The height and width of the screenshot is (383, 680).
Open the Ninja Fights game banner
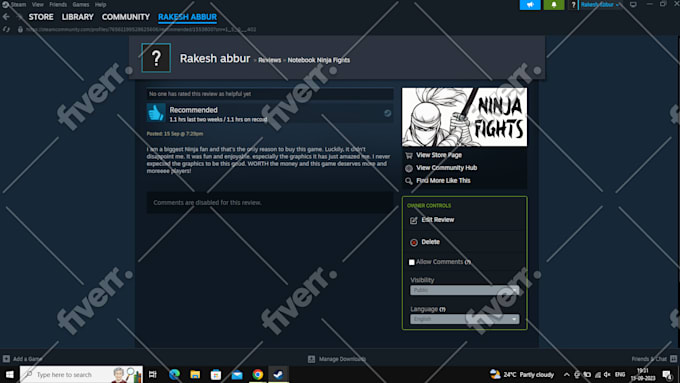pyautogui.click(x=464, y=117)
